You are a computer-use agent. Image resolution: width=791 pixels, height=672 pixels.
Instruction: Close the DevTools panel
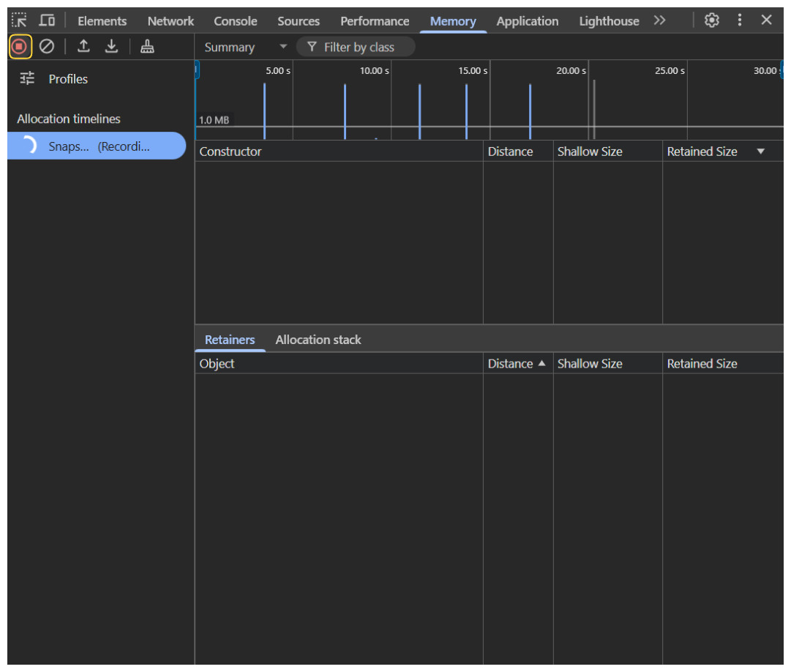(766, 20)
